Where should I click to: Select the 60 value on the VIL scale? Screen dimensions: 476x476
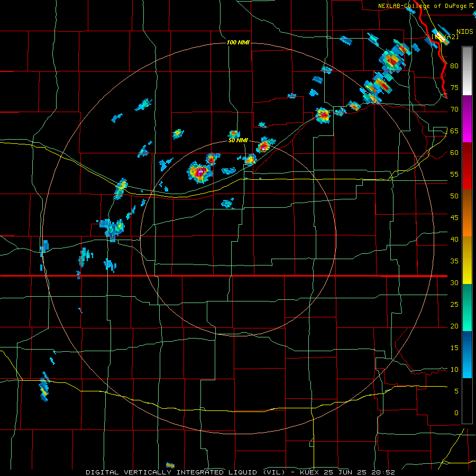(454, 153)
